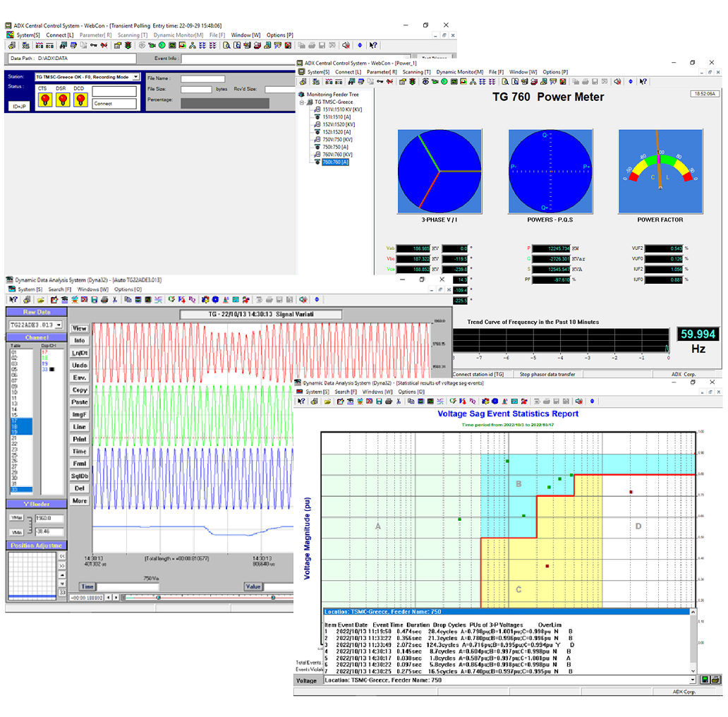Click the open folder icon in Dyna32 toolbar
This screenshot has height=717, width=728.
42,299
